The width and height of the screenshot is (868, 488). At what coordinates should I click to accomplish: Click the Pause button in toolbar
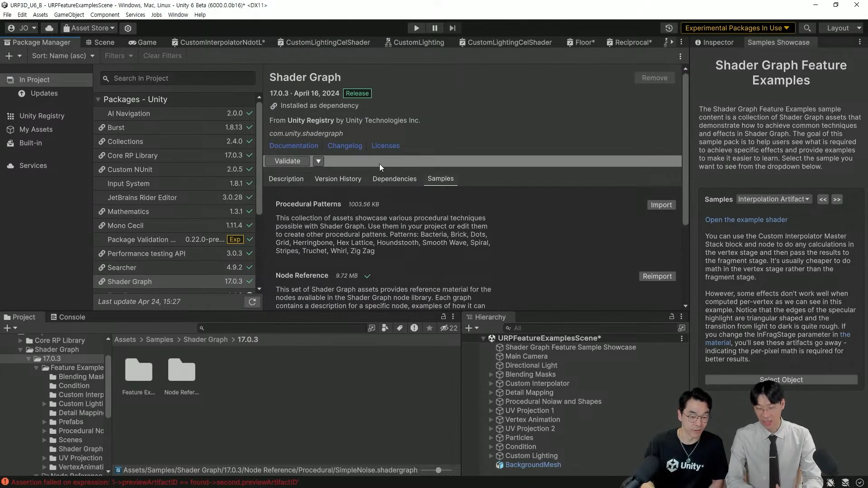click(x=434, y=28)
